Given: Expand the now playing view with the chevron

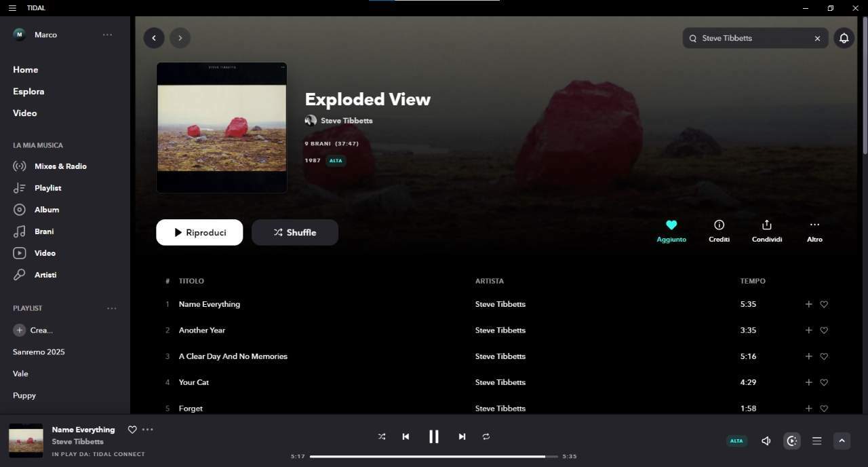Looking at the screenshot, I should (x=842, y=441).
